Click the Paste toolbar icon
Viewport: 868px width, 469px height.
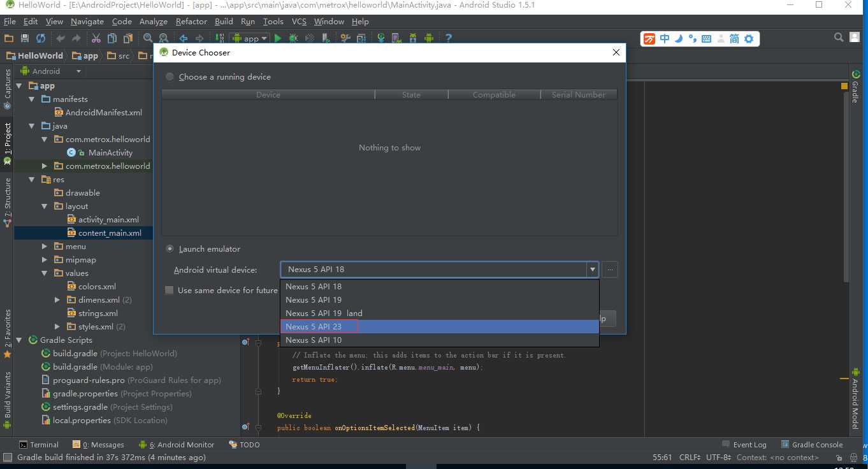(x=127, y=38)
